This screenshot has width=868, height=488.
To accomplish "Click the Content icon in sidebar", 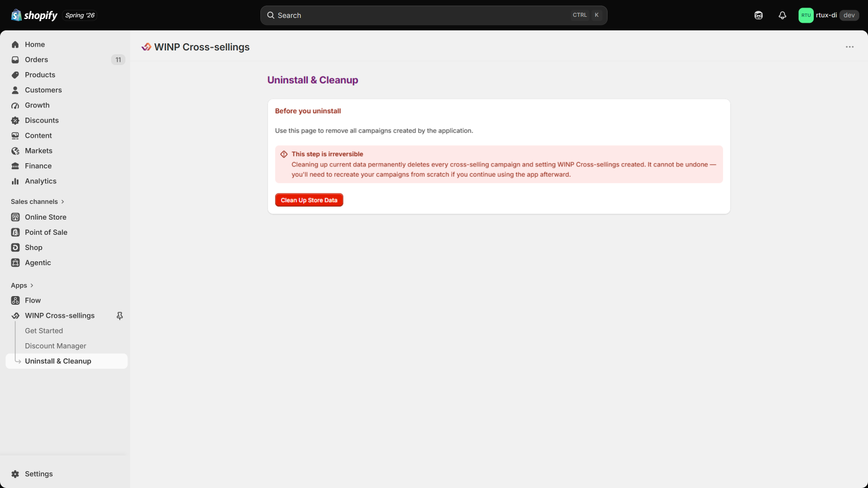I will click(15, 136).
